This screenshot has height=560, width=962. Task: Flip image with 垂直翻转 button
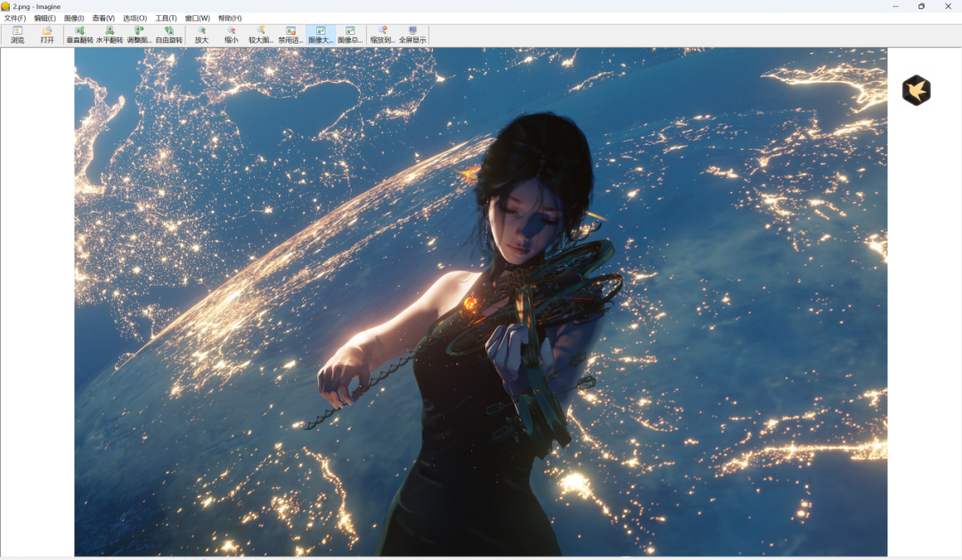(79, 35)
